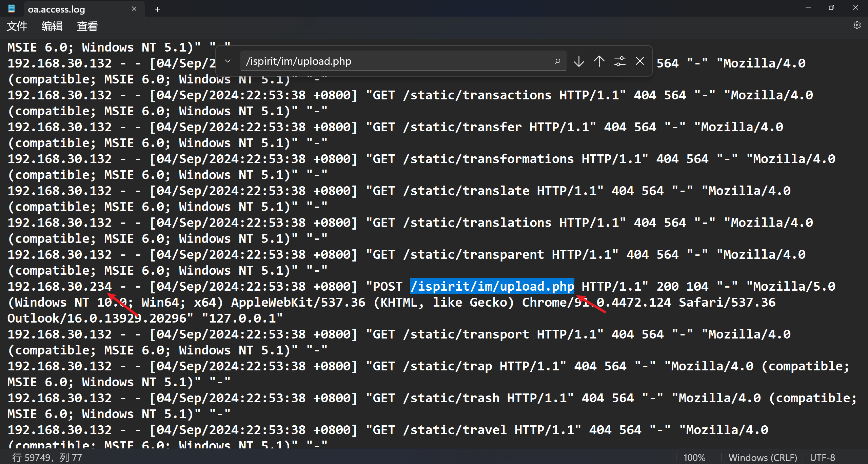Click the Windows (CRLF) line ending indicator
This screenshot has height=464, width=868.
(763, 458)
